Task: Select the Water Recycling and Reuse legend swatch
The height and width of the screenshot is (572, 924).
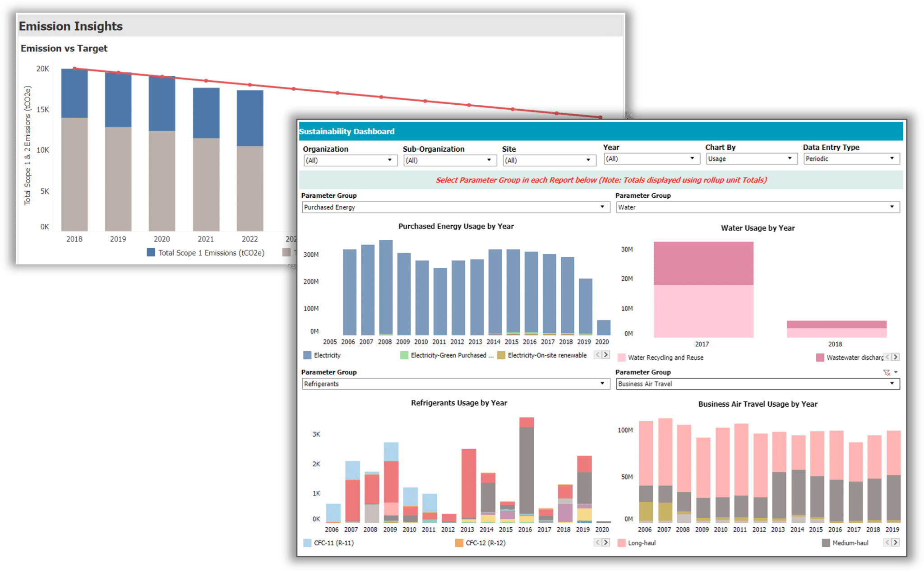Action: pos(621,358)
